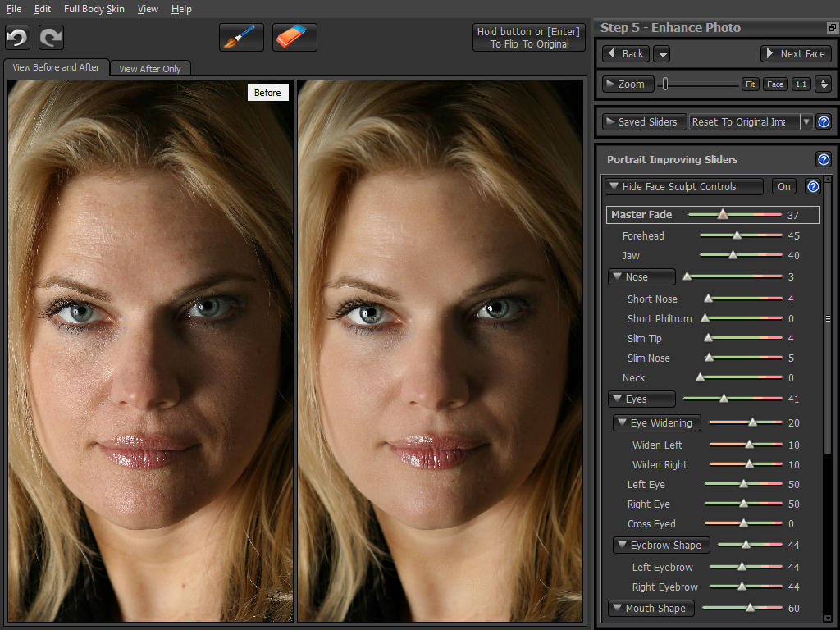Select the eraser tool
Image resolution: width=840 pixels, height=630 pixels.
pyautogui.click(x=294, y=38)
